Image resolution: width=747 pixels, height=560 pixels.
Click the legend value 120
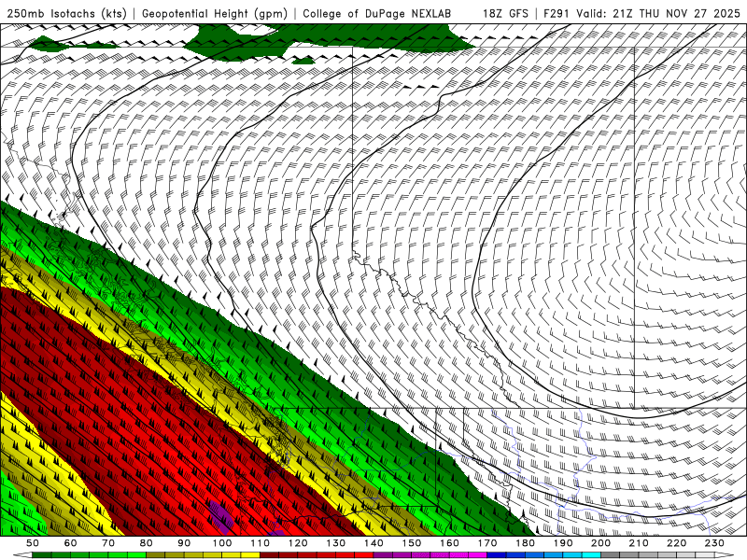[x=298, y=543]
